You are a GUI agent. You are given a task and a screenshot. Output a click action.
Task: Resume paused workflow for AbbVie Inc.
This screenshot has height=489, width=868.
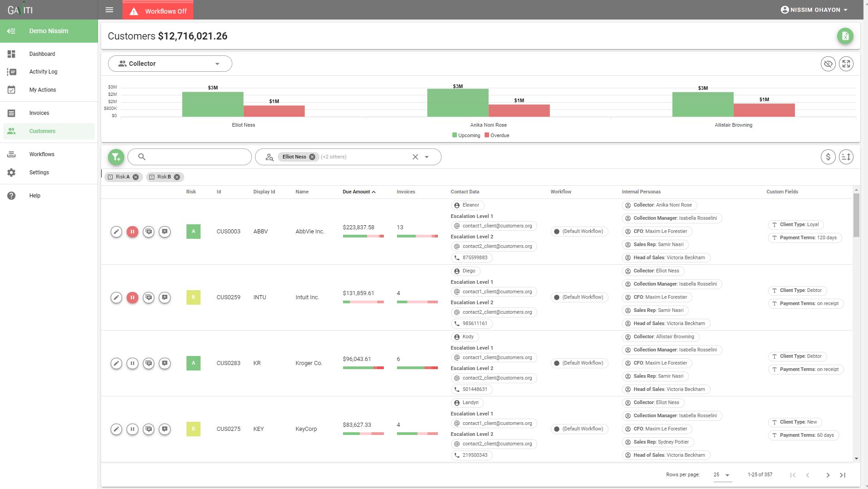tap(132, 232)
